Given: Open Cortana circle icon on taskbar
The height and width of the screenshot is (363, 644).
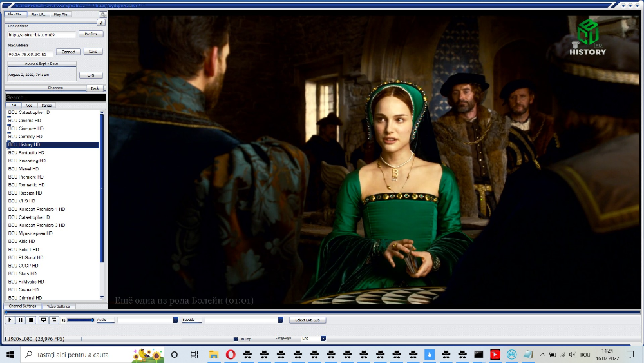Looking at the screenshot, I should (174, 355).
